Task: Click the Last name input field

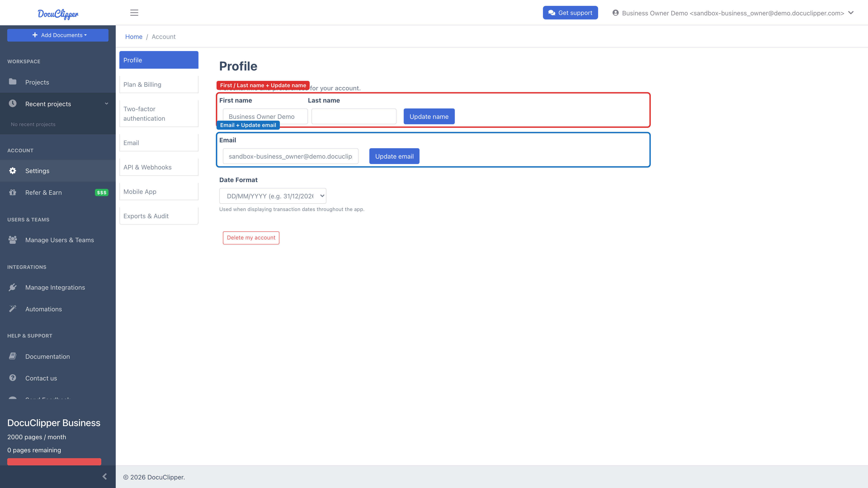Action: coord(354,117)
